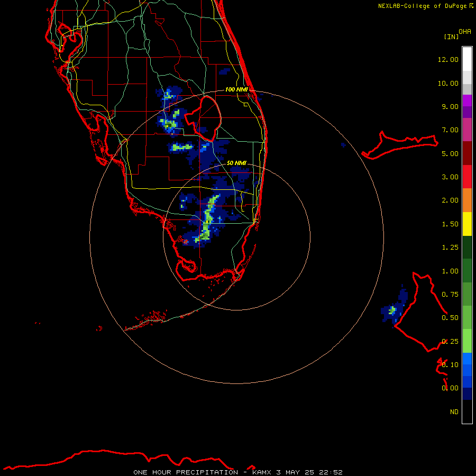The width and height of the screenshot is (476, 476).
Task: Click the 7.00 legend value
Action: pyautogui.click(x=450, y=130)
